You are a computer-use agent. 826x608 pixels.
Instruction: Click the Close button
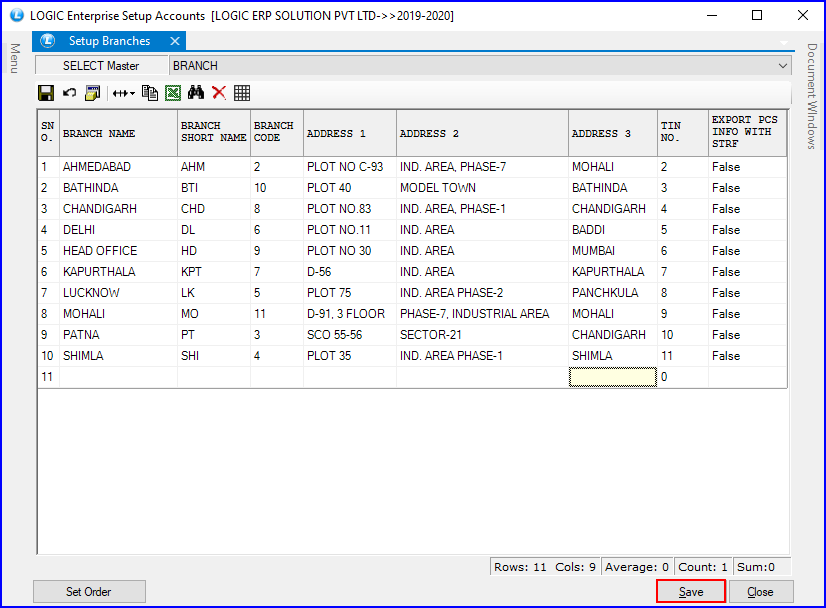(761, 592)
